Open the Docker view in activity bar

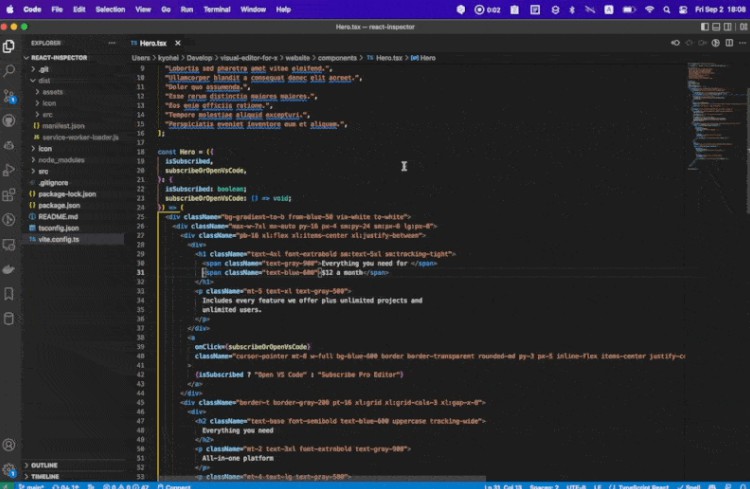click(x=9, y=269)
